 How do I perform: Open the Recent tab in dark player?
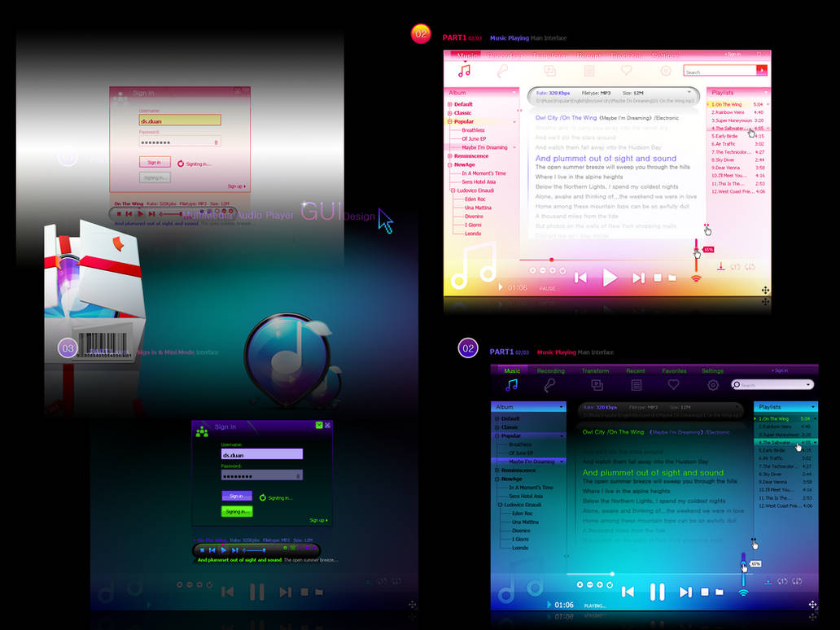tap(636, 370)
